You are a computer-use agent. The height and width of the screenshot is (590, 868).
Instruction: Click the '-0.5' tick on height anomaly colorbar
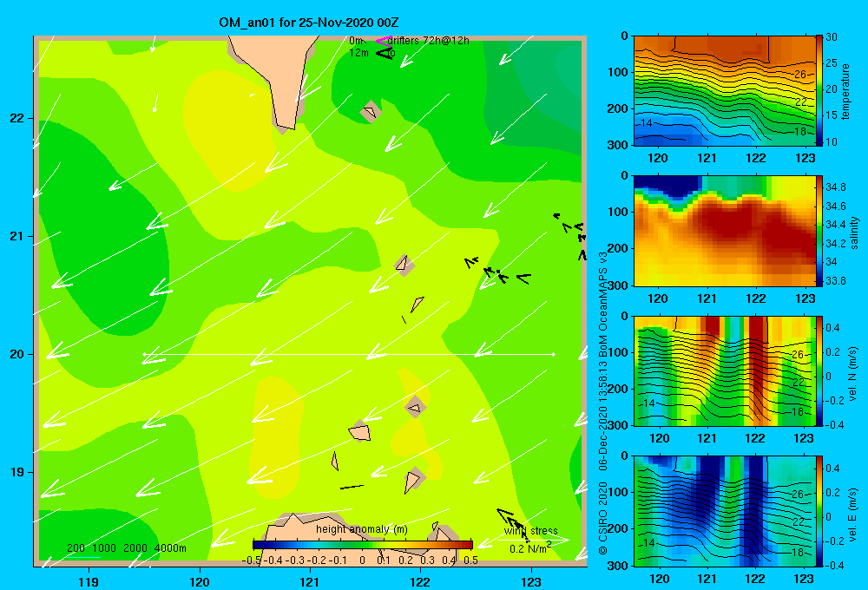tap(252, 560)
